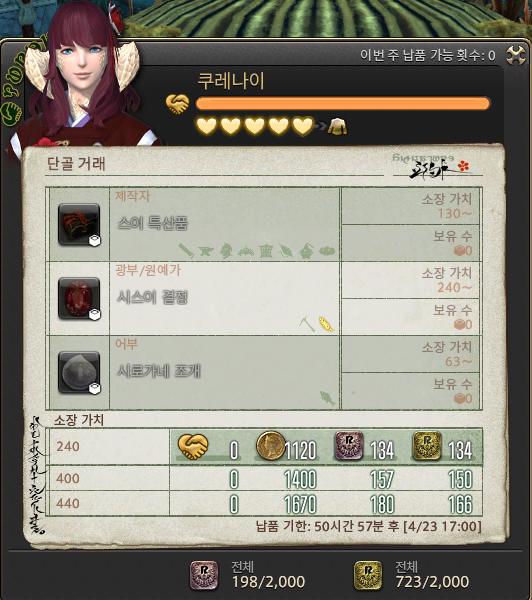Click the culinarian class icon
Screen dimensions: 532x600
coord(327,251)
